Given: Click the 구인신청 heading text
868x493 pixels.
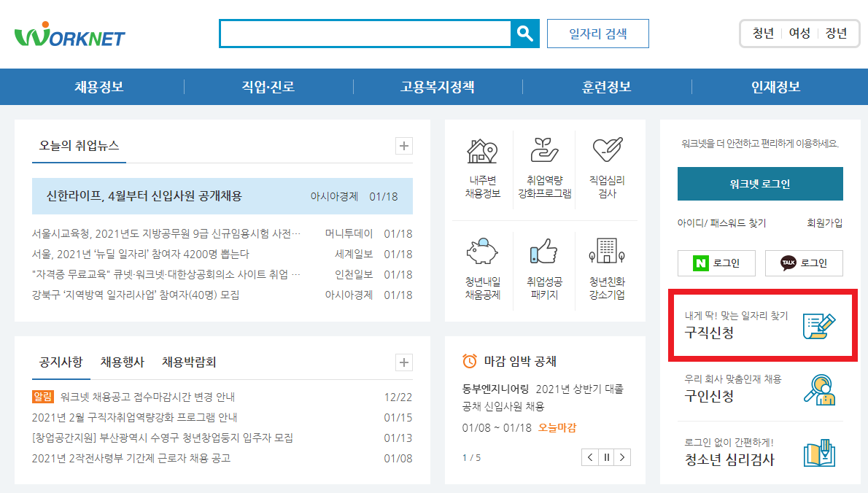Looking at the screenshot, I should point(709,396).
